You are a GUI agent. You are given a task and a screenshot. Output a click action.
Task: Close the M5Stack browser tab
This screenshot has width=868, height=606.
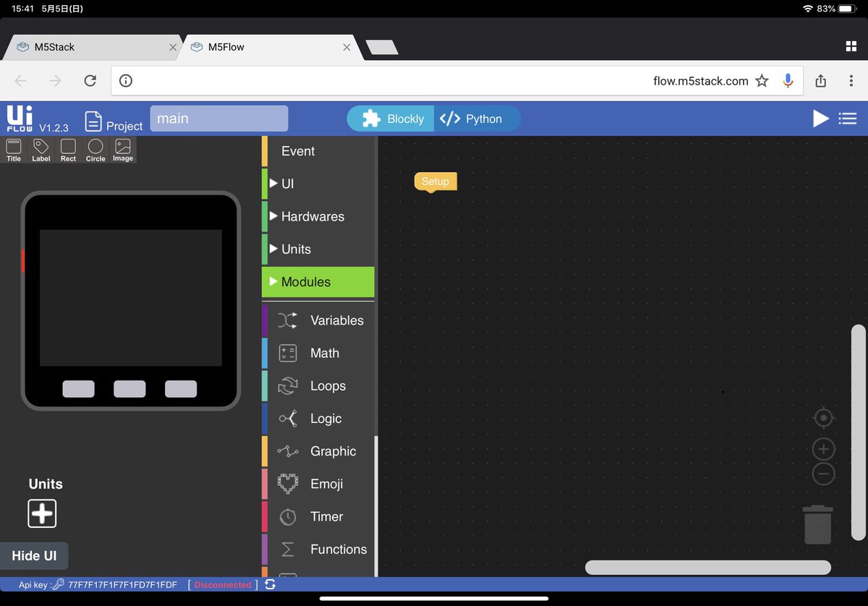[x=173, y=47]
